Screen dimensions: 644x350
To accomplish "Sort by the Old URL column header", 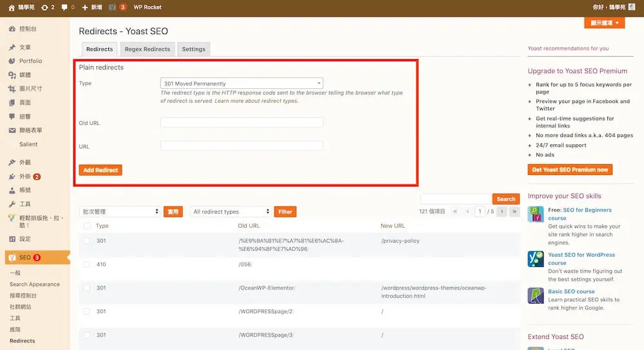I will tap(249, 226).
